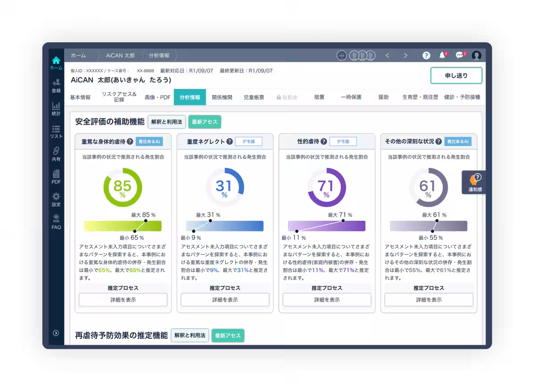Click the notification bell icon
Viewport: 535px width, 392px height.
point(442,55)
